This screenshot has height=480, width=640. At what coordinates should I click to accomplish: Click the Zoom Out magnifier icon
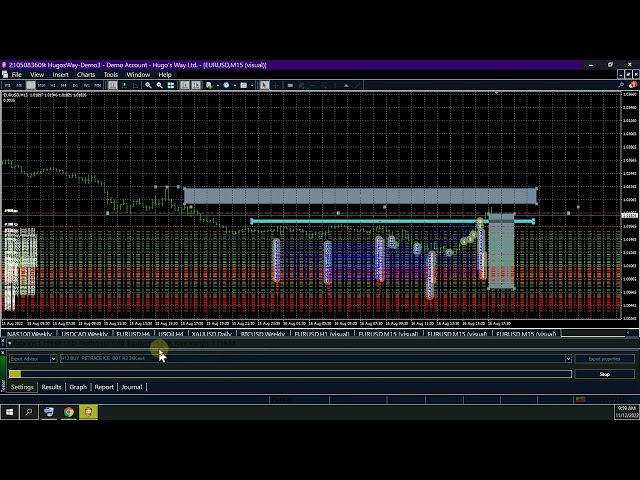tap(159, 85)
